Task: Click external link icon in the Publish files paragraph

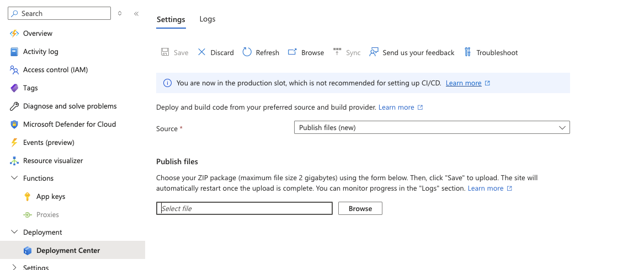Action: click(510, 188)
